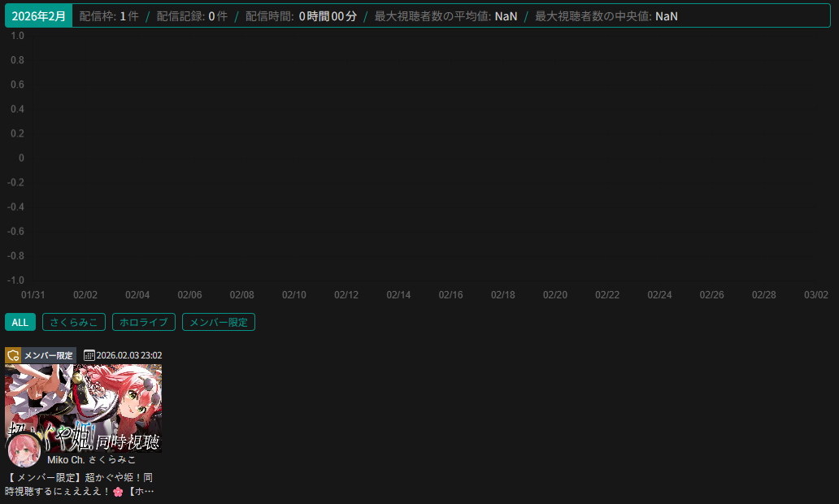The width and height of the screenshot is (839, 504).
Task: Click the メンバー限定 badge label on card
Action: click(49, 355)
